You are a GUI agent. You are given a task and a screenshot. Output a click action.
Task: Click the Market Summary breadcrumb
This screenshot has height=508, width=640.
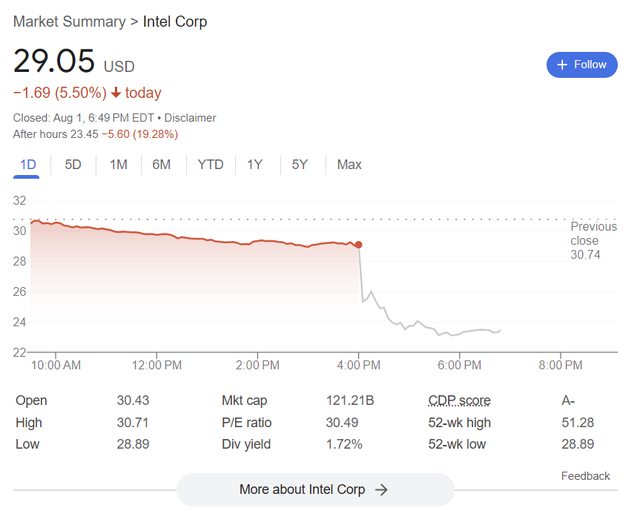(68, 21)
